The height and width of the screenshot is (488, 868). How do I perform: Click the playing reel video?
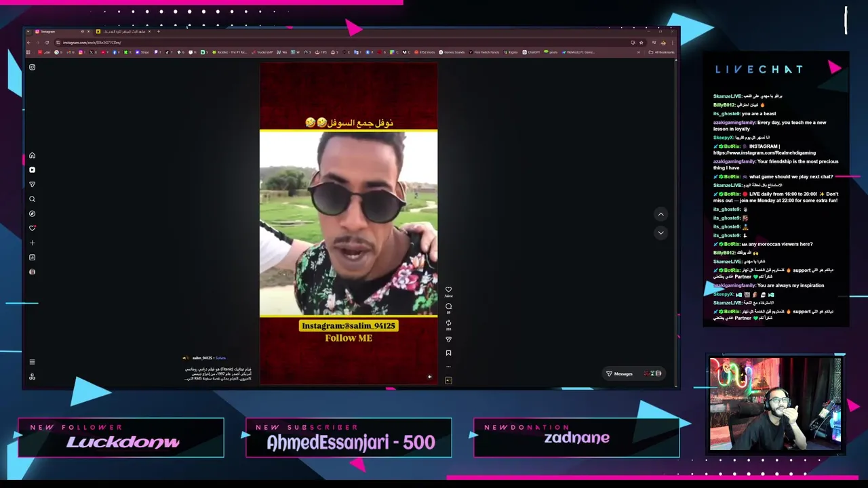349,224
